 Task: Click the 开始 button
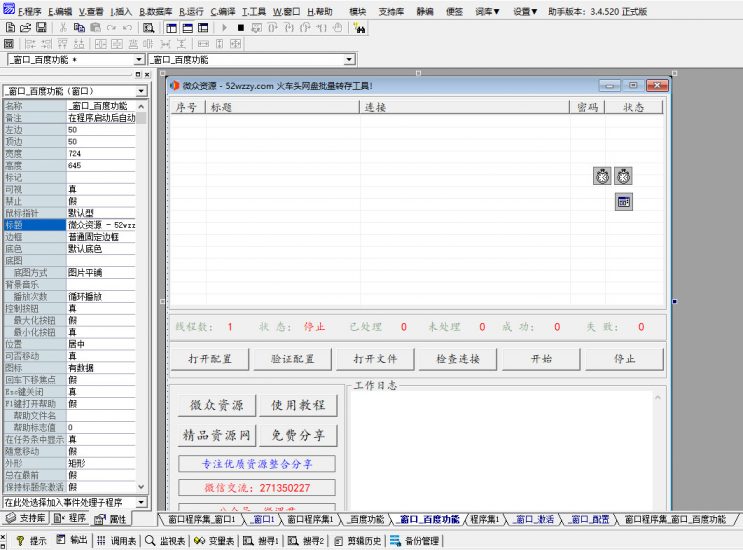(541, 359)
